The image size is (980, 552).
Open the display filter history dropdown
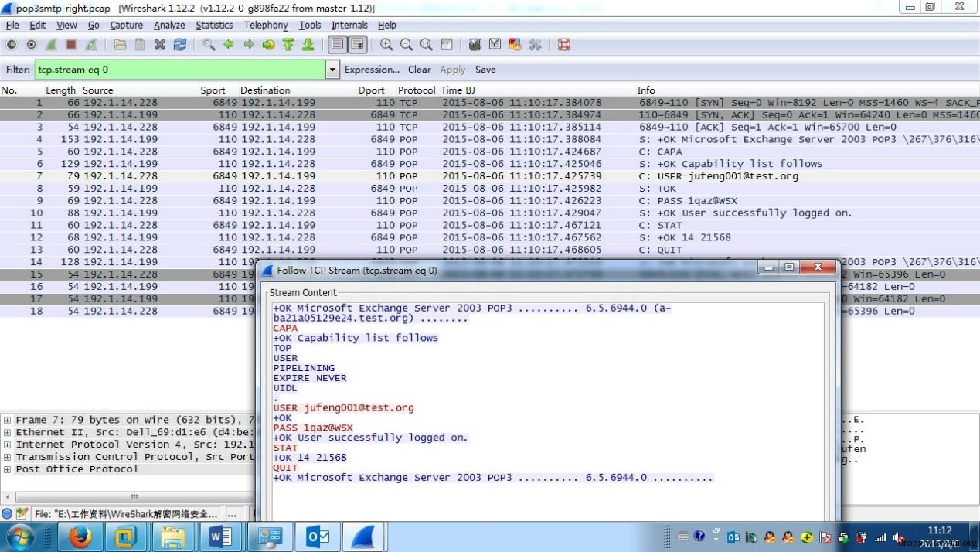333,70
